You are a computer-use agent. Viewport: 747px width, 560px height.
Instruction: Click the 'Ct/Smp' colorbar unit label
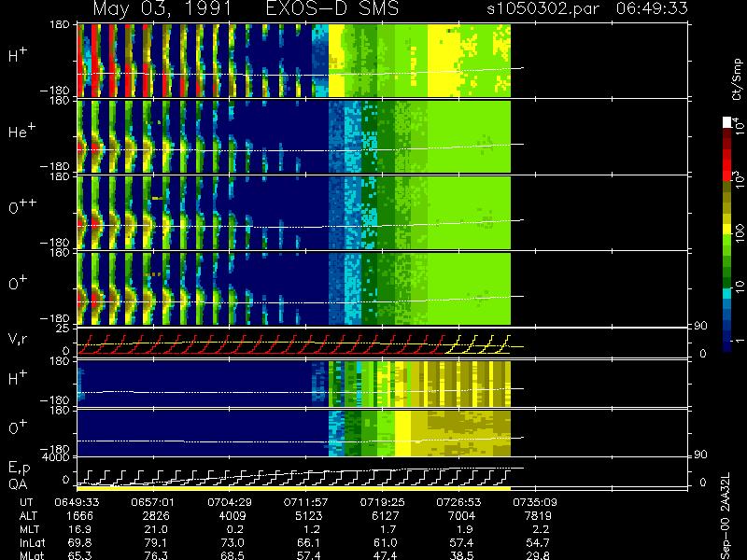737,79
